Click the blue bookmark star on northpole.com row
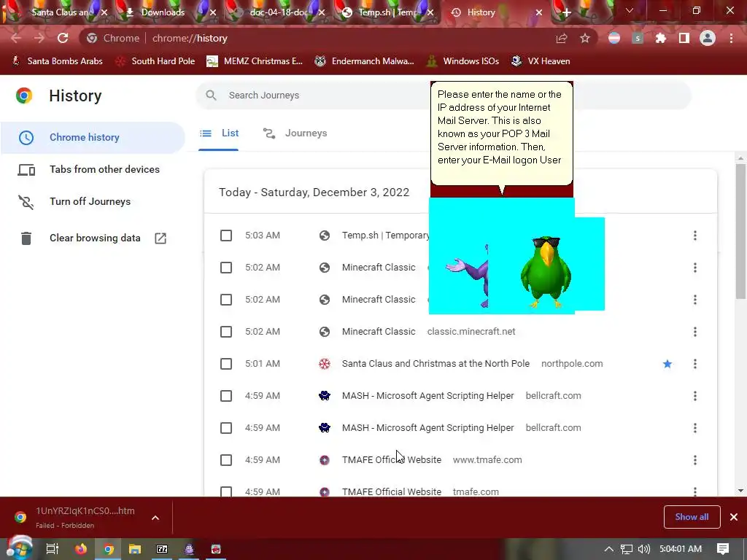This screenshot has height=560, width=747. [x=667, y=364]
